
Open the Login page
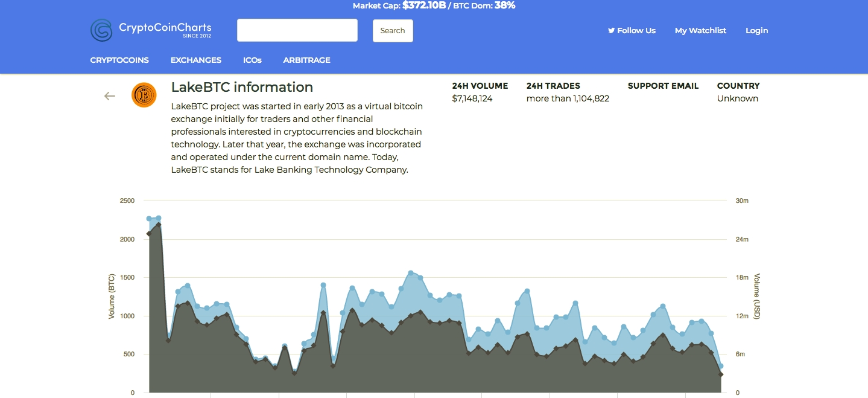pyautogui.click(x=756, y=30)
